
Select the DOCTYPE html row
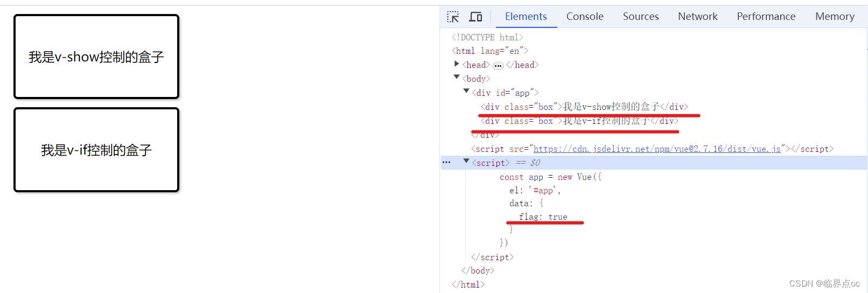tap(487, 37)
